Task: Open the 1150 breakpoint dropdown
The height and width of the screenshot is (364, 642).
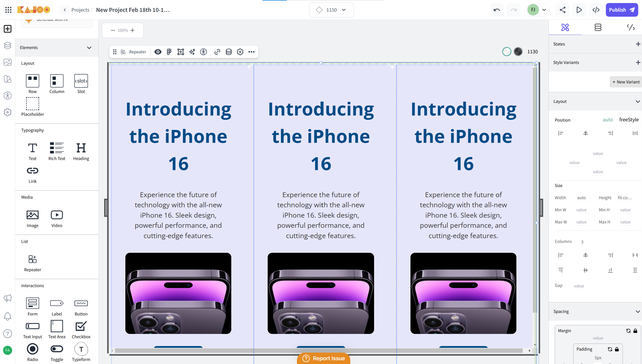Action: (x=331, y=10)
